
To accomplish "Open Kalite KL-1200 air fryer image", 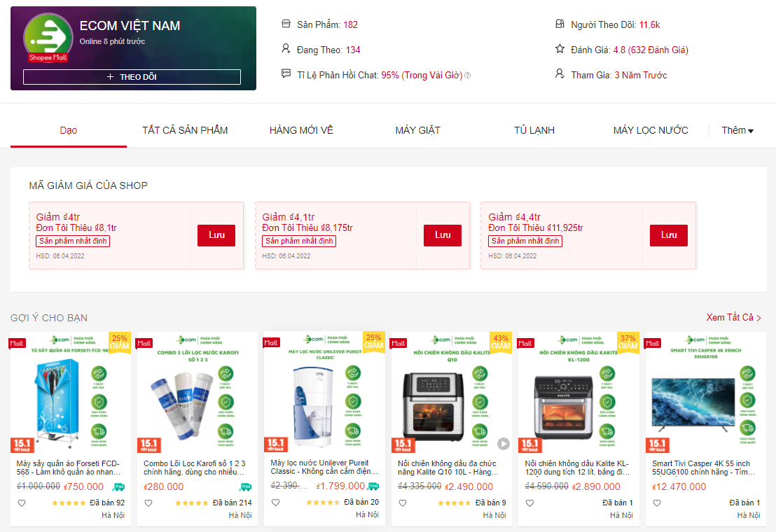I will [x=578, y=393].
